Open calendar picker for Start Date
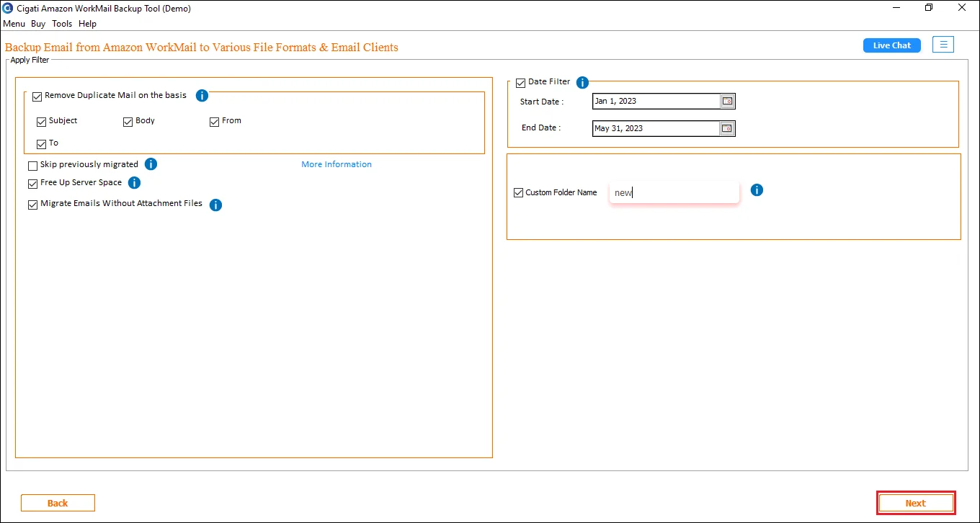980x523 pixels. click(x=727, y=102)
